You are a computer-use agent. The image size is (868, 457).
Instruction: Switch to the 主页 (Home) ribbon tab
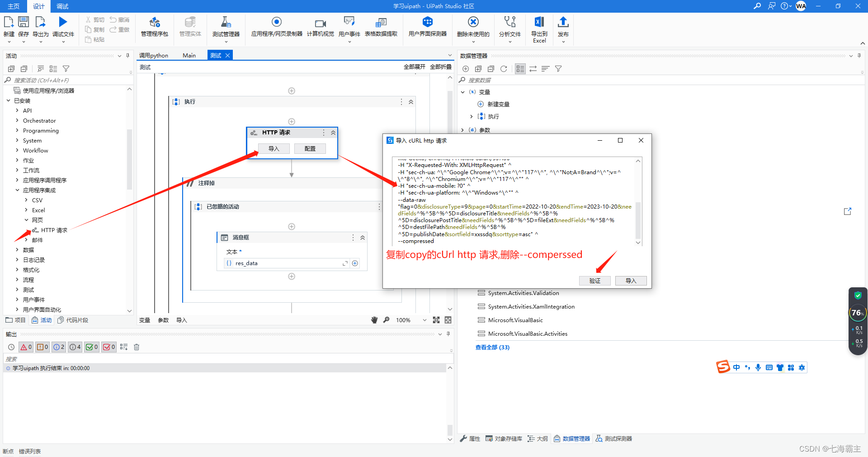14,6
